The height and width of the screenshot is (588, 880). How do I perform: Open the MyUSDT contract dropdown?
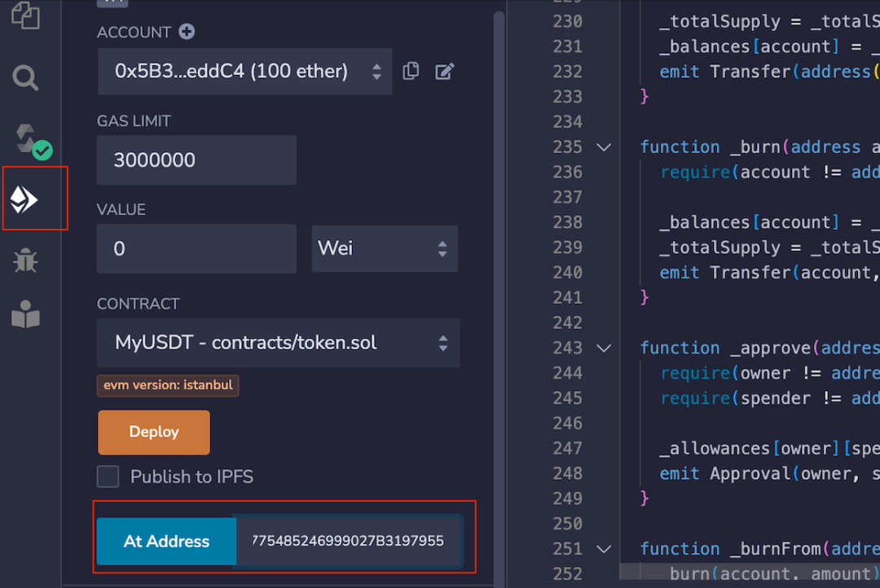(x=278, y=343)
